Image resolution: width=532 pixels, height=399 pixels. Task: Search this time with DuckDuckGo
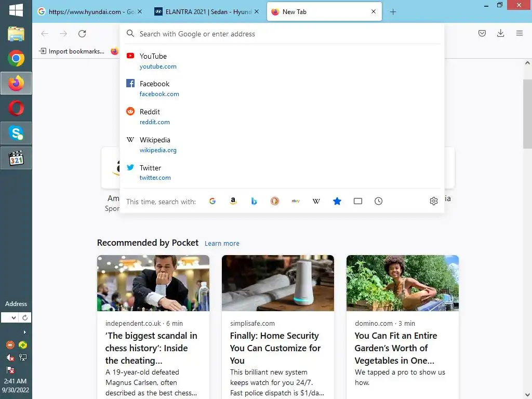pos(275,201)
